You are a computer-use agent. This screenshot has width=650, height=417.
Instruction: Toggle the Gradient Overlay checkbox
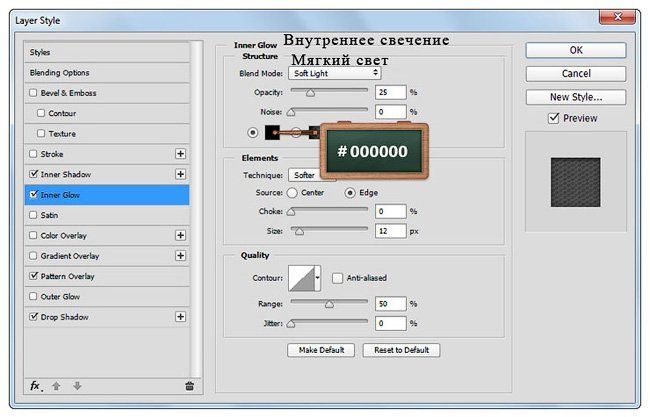pyautogui.click(x=33, y=255)
